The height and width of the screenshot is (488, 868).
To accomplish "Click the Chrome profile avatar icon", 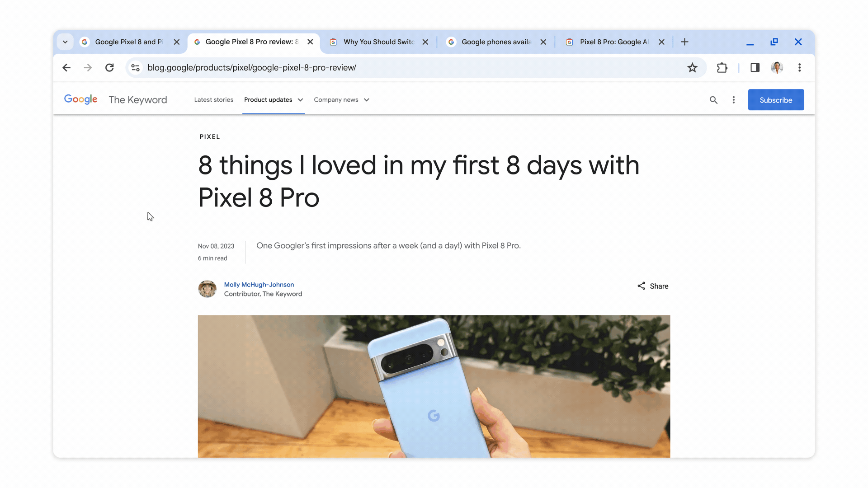I will pyautogui.click(x=777, y=67).
